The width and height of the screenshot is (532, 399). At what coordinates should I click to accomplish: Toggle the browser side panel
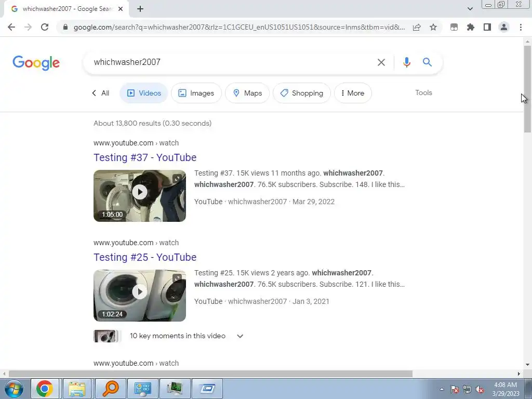[x=487, y=27]
